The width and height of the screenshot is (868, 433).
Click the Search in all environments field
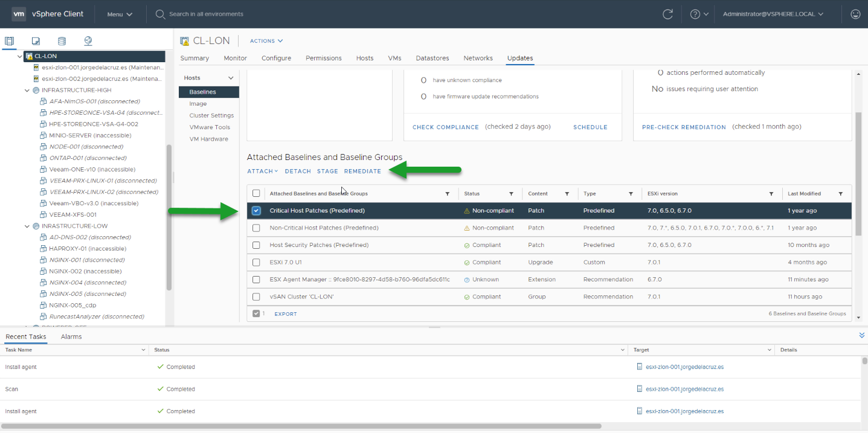pos(205,14)
